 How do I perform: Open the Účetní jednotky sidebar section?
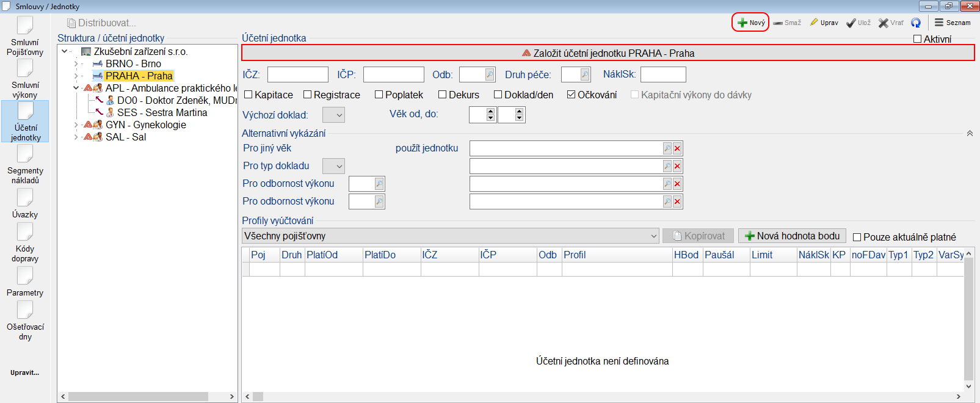(26, 122)
